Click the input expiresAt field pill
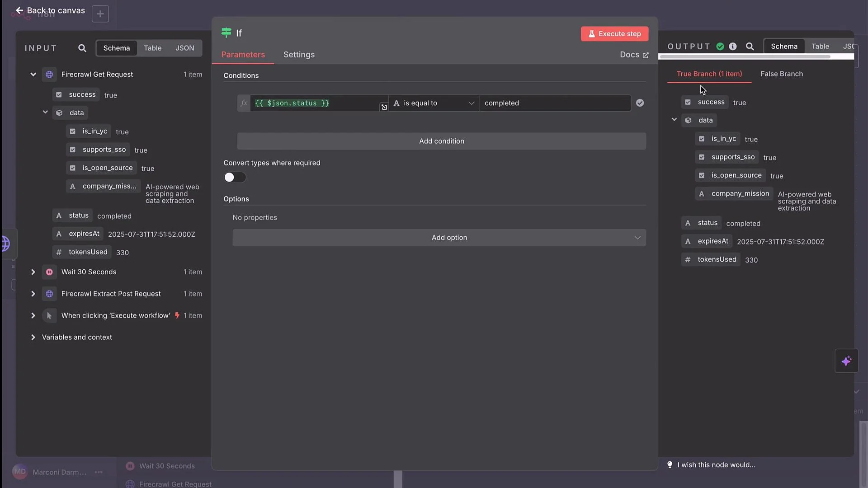 click(78, 234)
